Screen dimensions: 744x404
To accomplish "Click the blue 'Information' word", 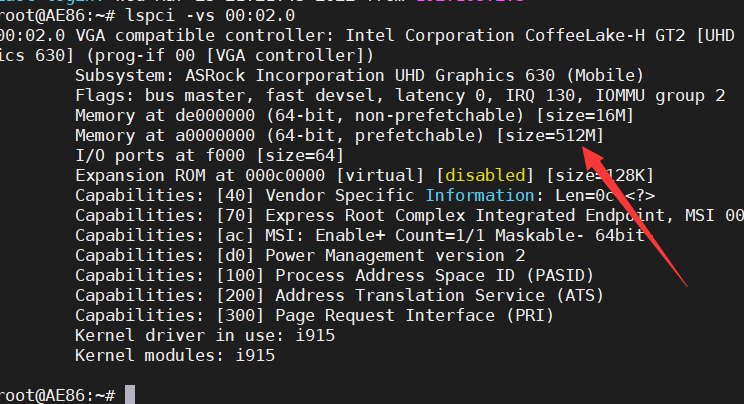I will coord(480,196).
